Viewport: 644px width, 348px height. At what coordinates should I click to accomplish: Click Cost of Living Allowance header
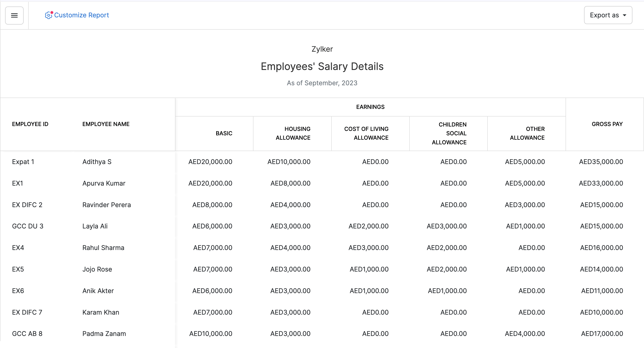[366, 133]
